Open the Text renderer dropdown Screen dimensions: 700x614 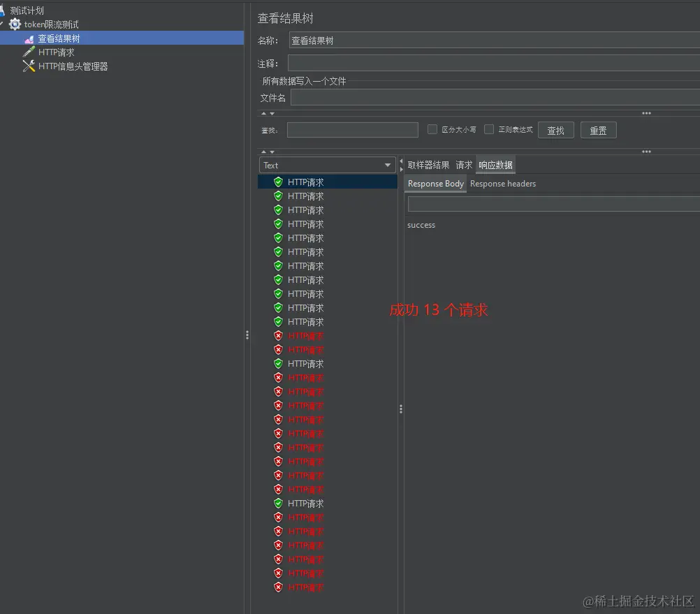pos(327,165)
